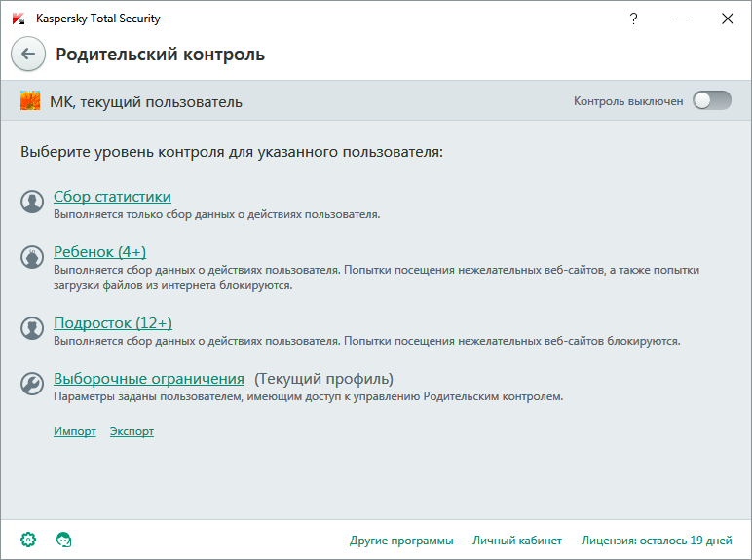Click the Ребенок (4+) child icon
The width and height of the screenshot is (752, 560).
[x=32, y=257]
